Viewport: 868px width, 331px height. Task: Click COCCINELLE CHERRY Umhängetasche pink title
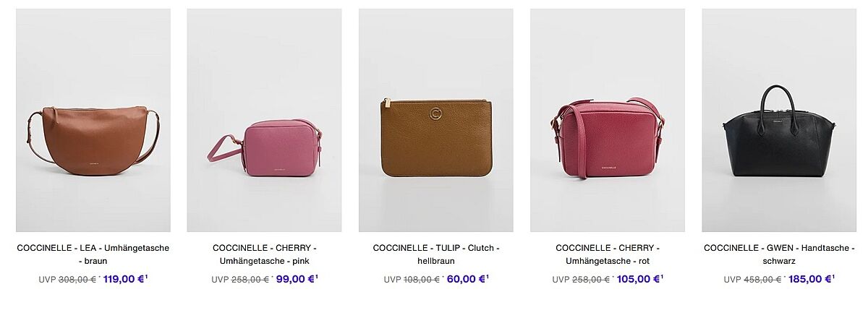(264, 254)
